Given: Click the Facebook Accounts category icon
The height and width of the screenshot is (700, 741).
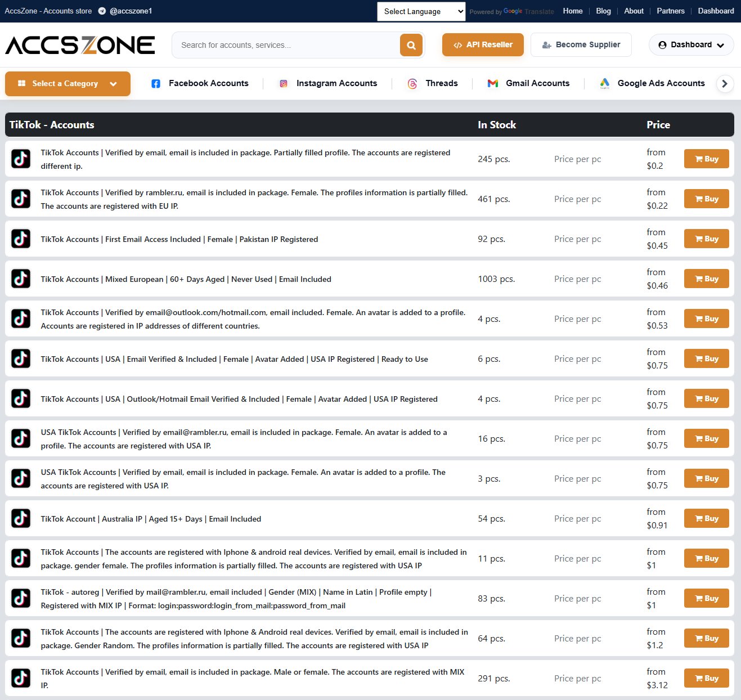Looking at the screenshot, I should pyautogui.click(x=156, y=83).
